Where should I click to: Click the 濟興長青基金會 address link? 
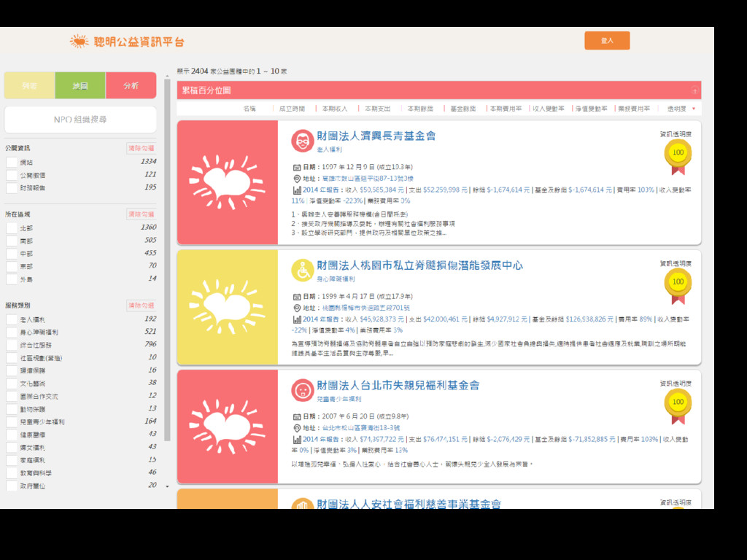click(368, 179)
